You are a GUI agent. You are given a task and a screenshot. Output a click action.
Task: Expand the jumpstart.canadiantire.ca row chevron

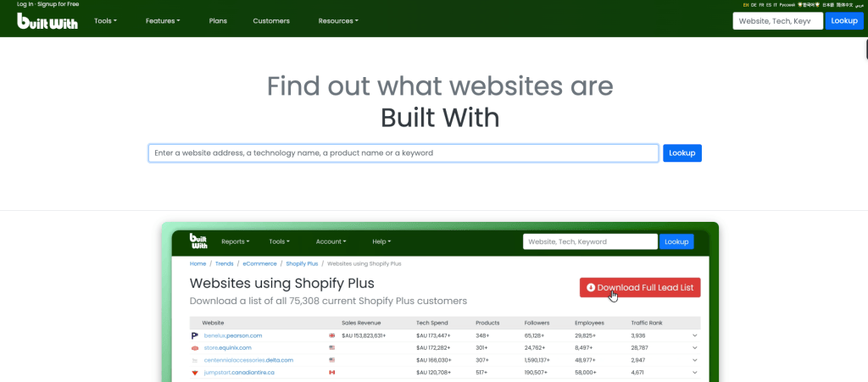pos(695,373)
